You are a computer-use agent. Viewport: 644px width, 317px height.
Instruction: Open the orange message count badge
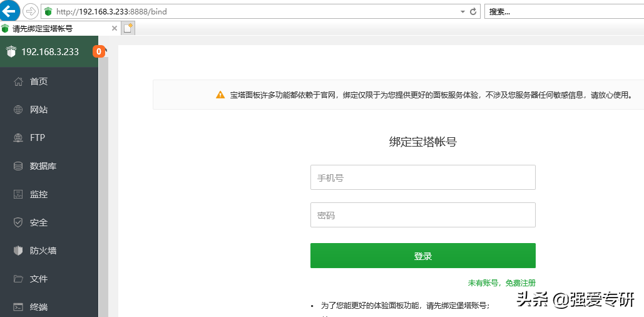[x=99, y=51]
